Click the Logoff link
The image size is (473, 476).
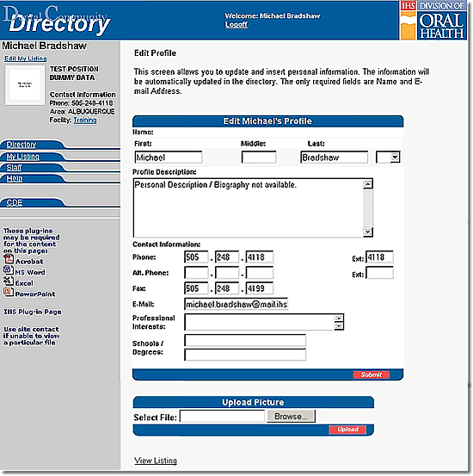point(236,25)
